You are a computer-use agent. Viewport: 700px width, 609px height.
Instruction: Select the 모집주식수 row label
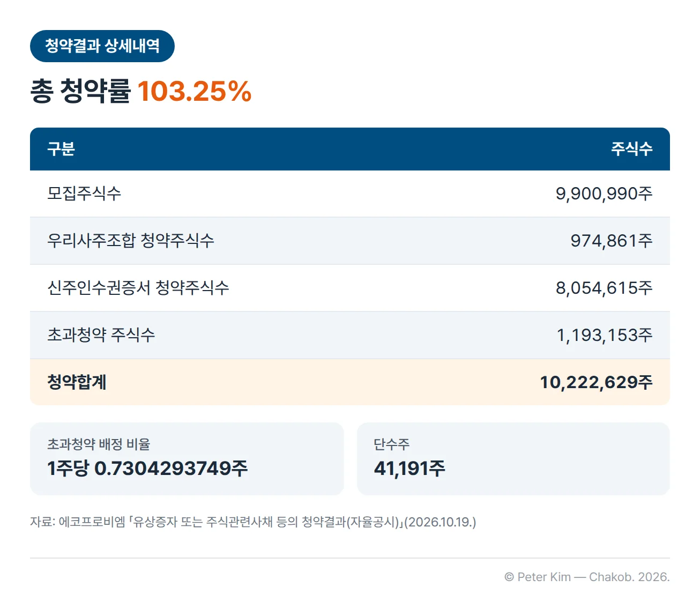click(x=84, y=194)
